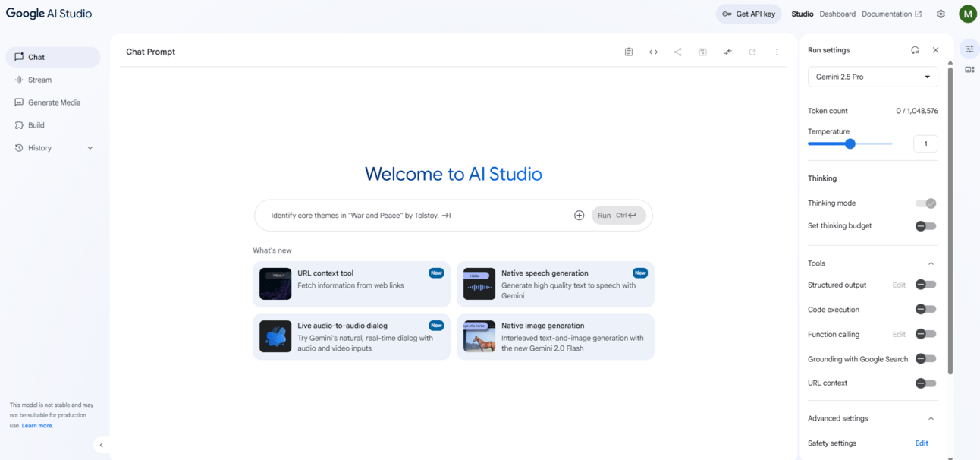Click the reset run settings icon
The width and height of the screenshot is (980, 460).
coord(915,50)
